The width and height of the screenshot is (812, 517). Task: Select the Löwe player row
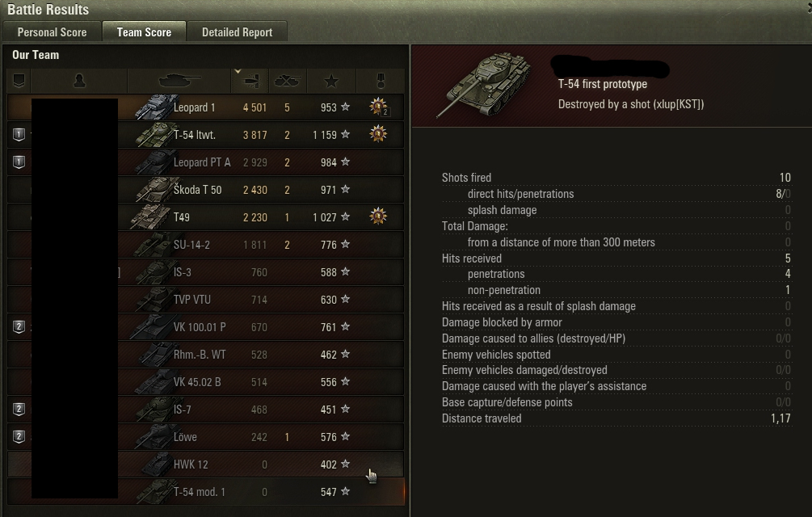[205, 437]
